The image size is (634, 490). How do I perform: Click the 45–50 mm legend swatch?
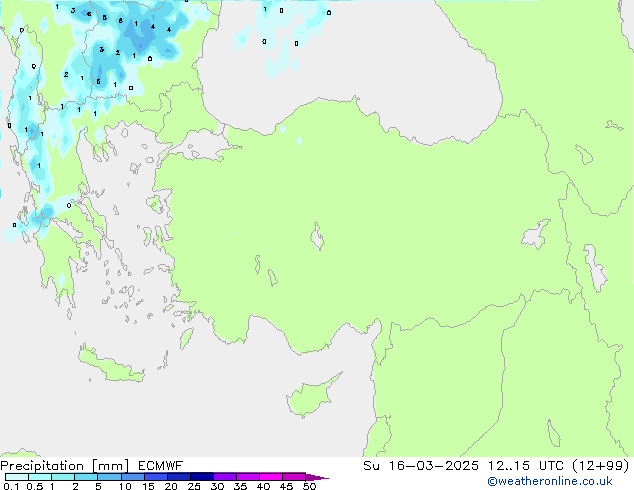coord(294,477)
